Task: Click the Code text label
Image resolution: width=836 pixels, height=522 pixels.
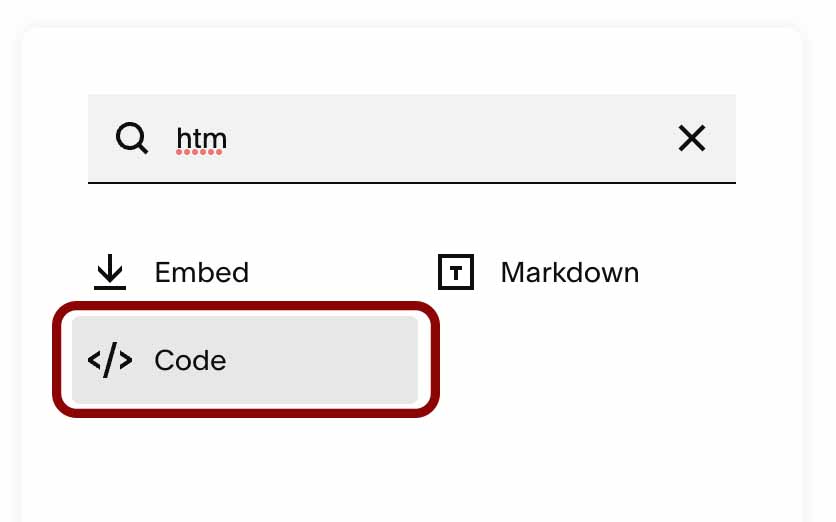Action: click(x=190, y=360)
